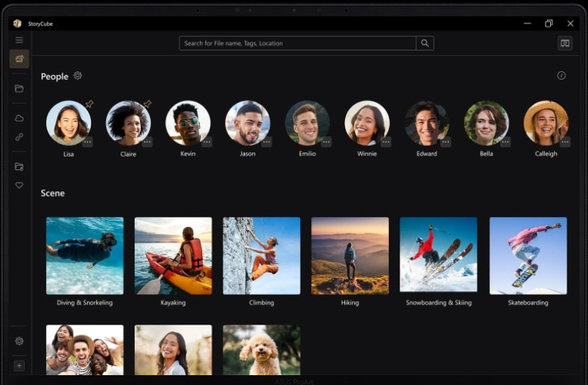Click the 'Snowboarding & Skiing' label text
The image size is (588, 385).
tap(439, 303)
